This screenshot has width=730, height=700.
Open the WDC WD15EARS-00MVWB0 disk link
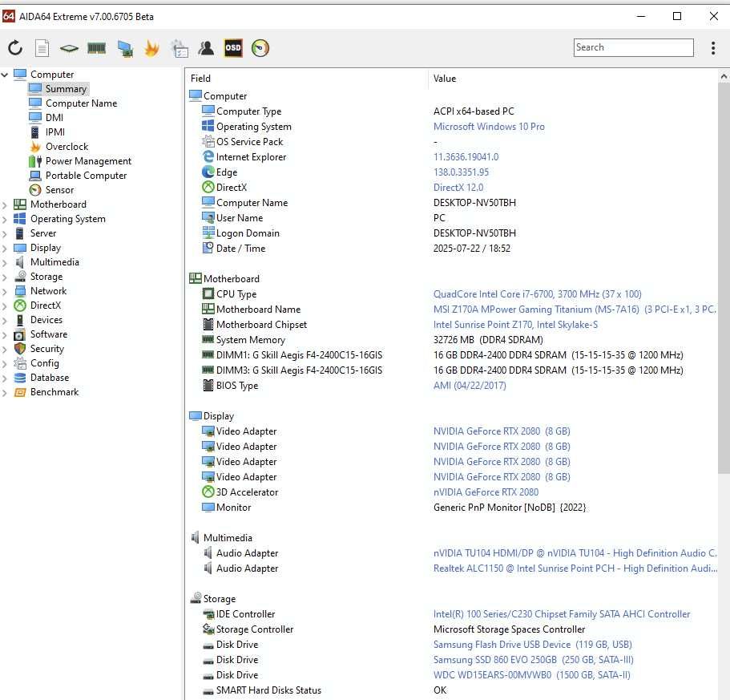coord(531,675)
